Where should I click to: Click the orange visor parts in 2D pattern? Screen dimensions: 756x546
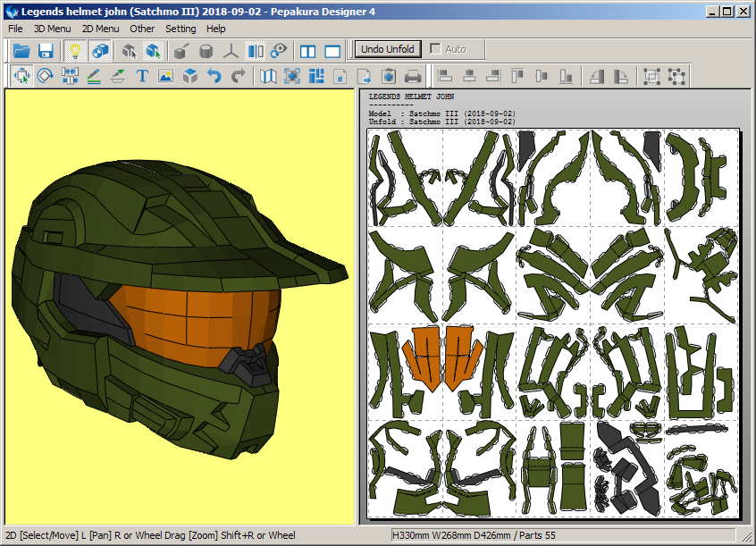point(442,357)
